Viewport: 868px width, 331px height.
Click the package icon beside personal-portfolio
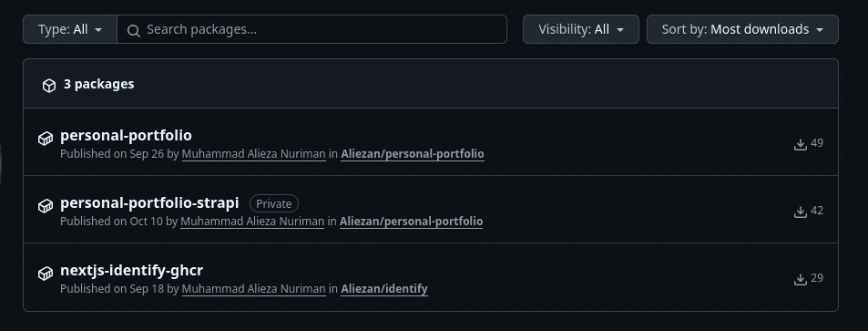pos(46,139)
